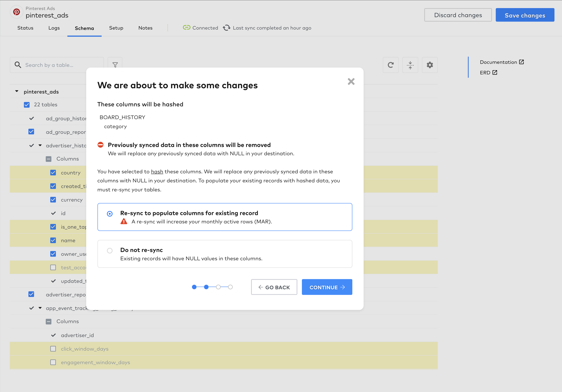
Task: Click the second progress step dot
Action: tap(206, 287)
